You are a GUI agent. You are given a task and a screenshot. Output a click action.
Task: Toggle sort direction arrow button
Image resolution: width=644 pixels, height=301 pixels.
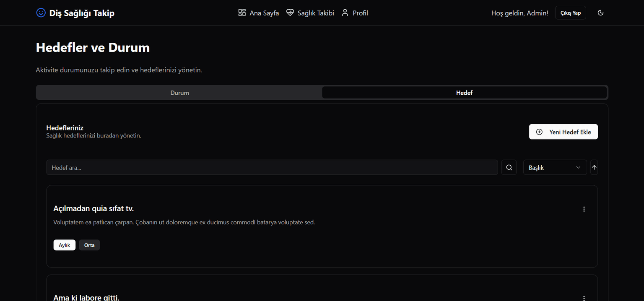tap(594, 167)
